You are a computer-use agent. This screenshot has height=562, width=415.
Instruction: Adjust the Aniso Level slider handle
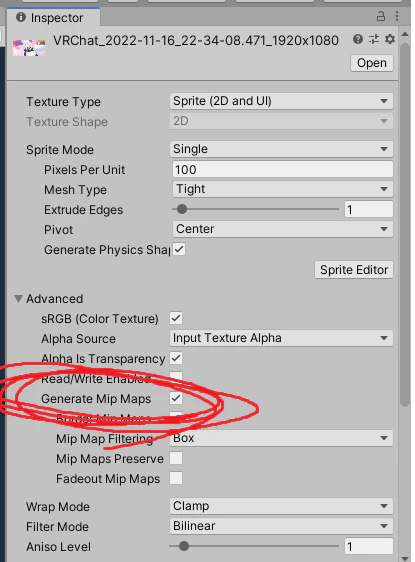click(184, 546)
